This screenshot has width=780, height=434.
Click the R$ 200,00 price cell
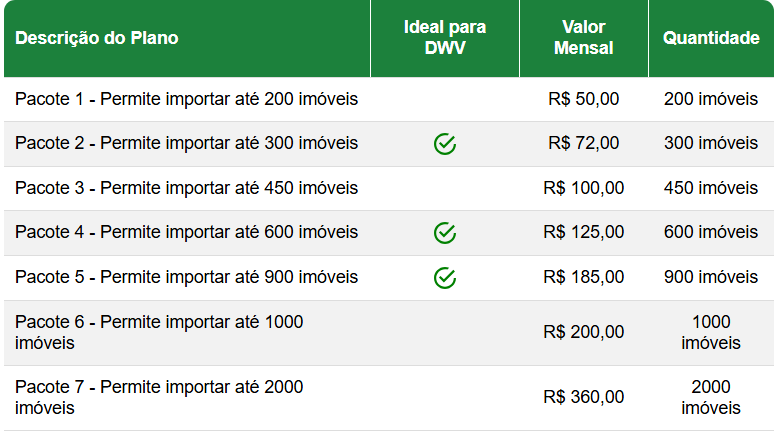click(584, 332)
